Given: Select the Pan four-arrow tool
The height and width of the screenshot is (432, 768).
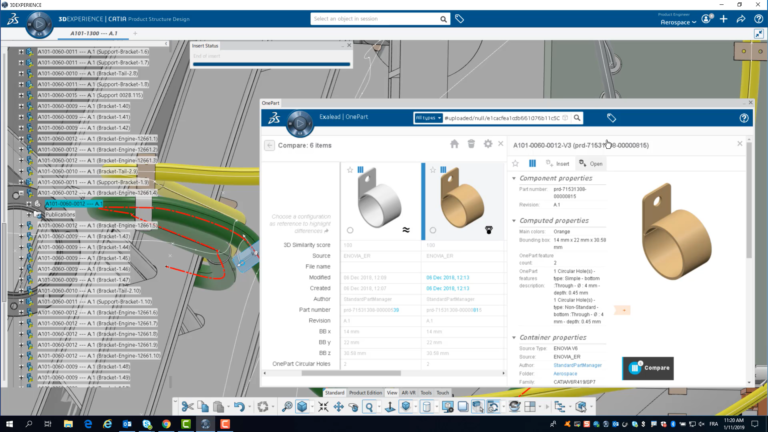Looking at the screenshot, I should (338, 407).
